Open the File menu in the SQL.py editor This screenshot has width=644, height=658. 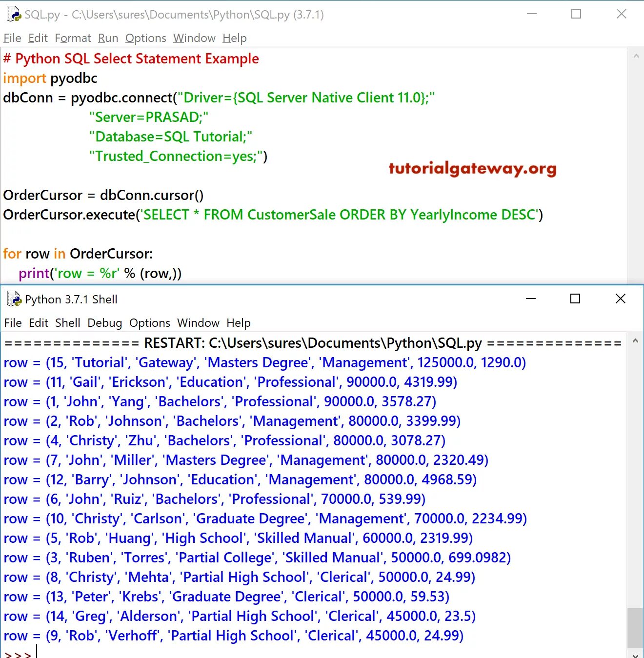pos(12,38)
